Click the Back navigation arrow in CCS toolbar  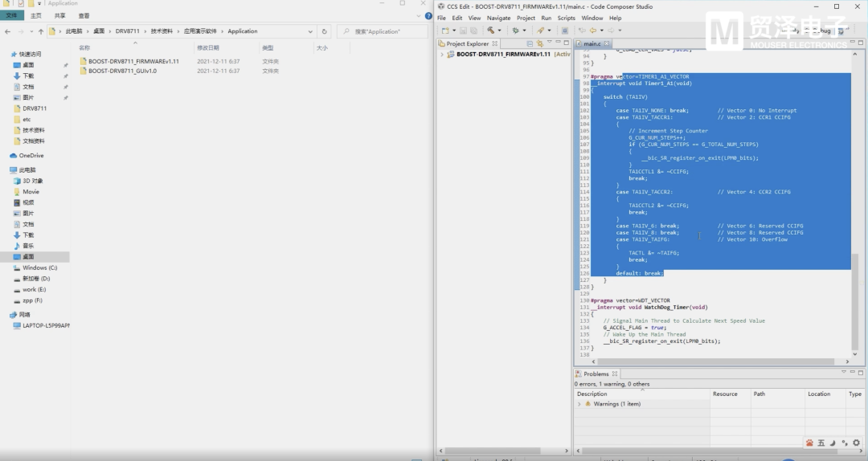[x=591, y=31]
